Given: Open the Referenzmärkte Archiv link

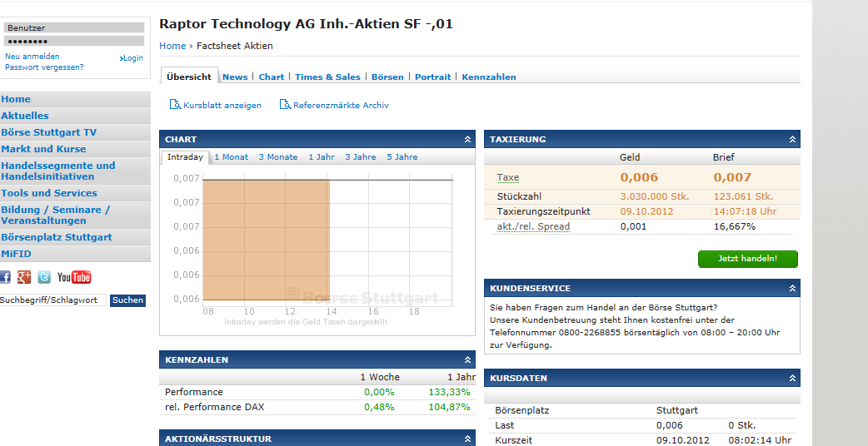Looking at the screenshot, I should (x=341, y=105).
